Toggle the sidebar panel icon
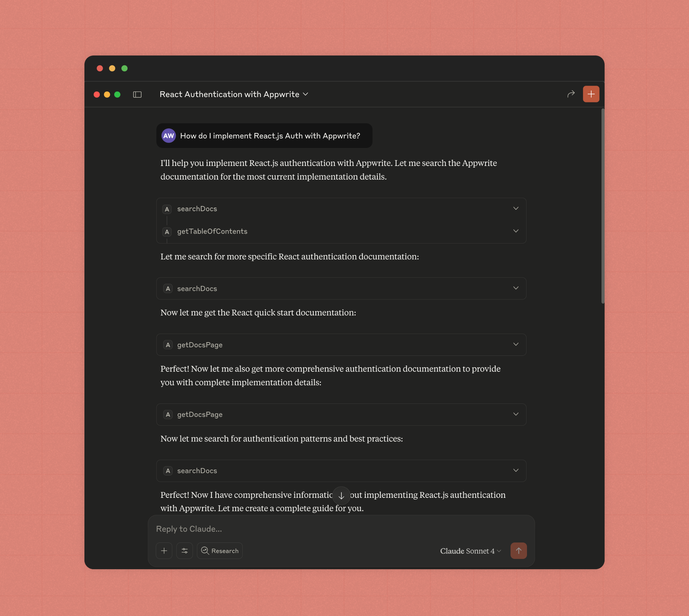This screenshot has height=616, width=689. (x=137, y=94)
